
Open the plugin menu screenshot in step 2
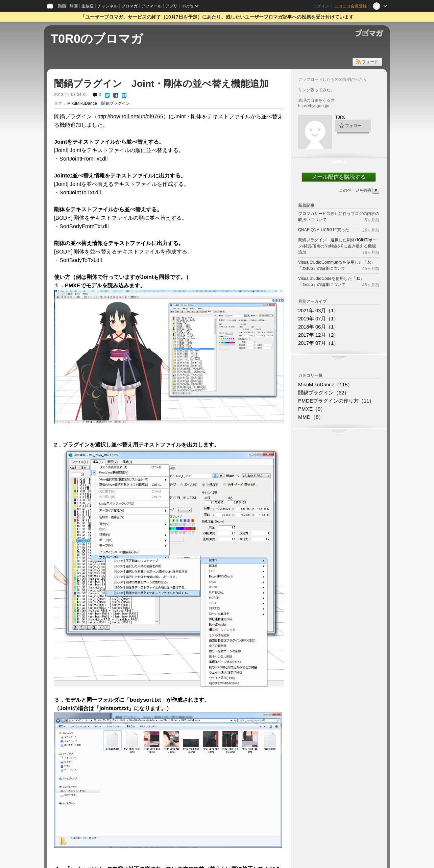click(x=169, y=568)
